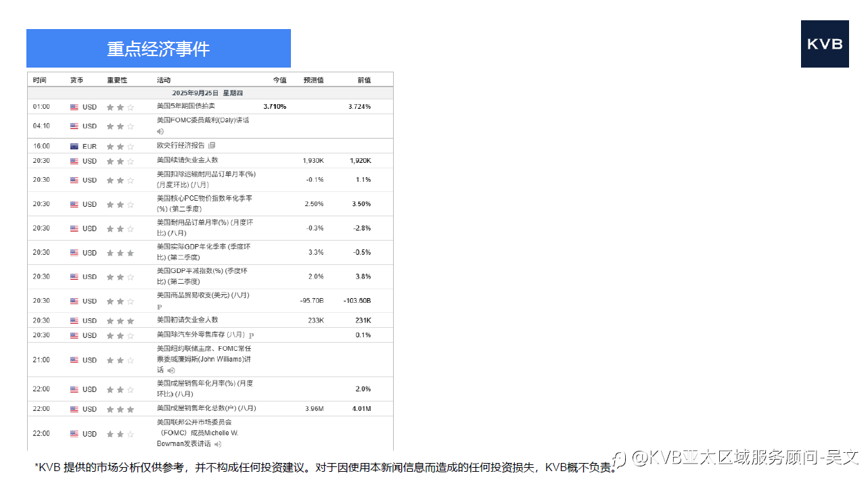Click the speaker icon for John Williams speech

tap(171, 370)
